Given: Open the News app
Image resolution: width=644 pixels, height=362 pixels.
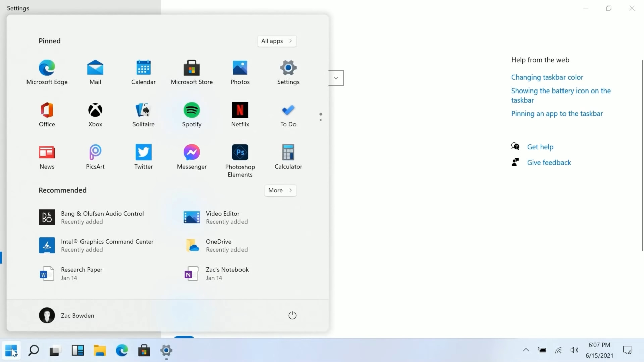Looking at the screenshot, I should (x=47, y=157).
